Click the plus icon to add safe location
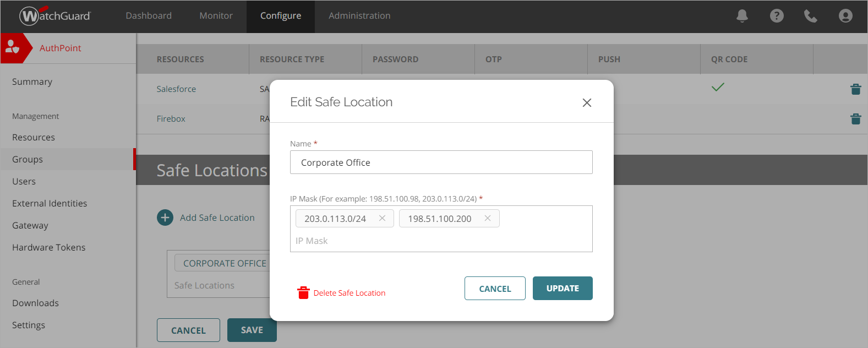 tap(165, 218)
